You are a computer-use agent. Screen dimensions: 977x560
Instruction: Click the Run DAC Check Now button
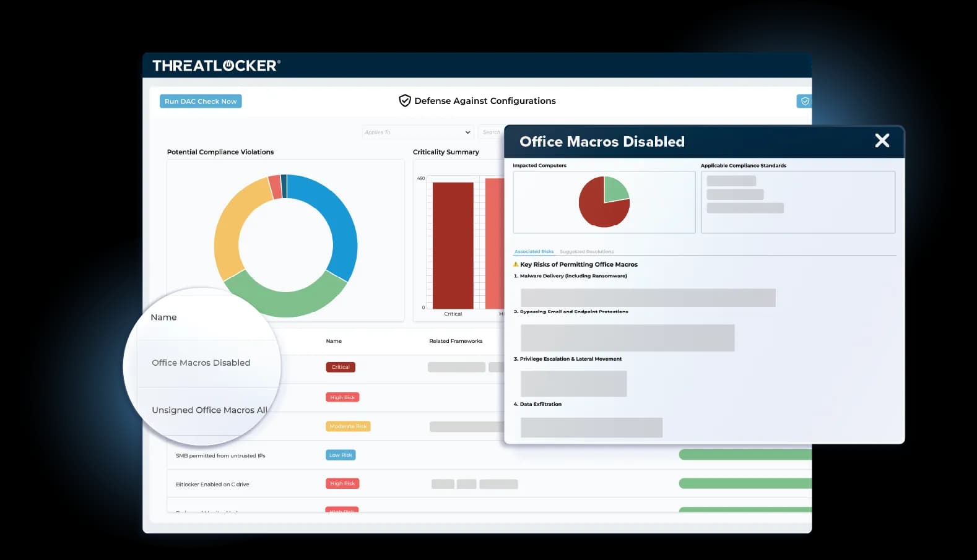(201, 101)
